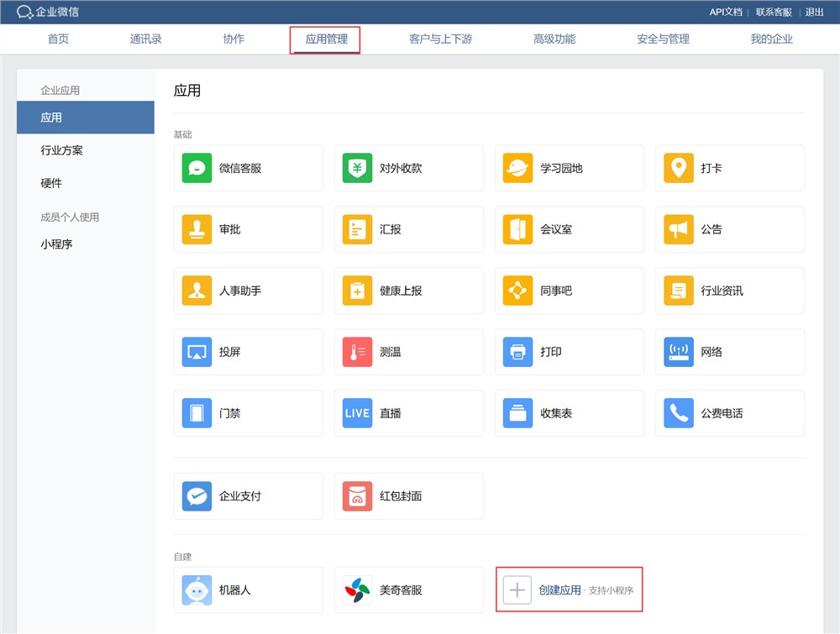
Task: Open the 企业支付 payment icon
Action: pyautogui.click(x=197, y=495)
